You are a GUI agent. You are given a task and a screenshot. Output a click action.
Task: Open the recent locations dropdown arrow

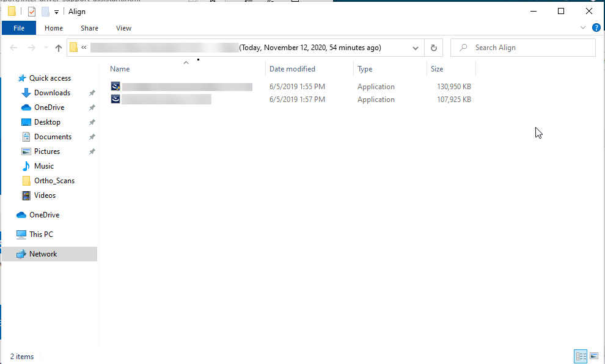click(46, 48)
